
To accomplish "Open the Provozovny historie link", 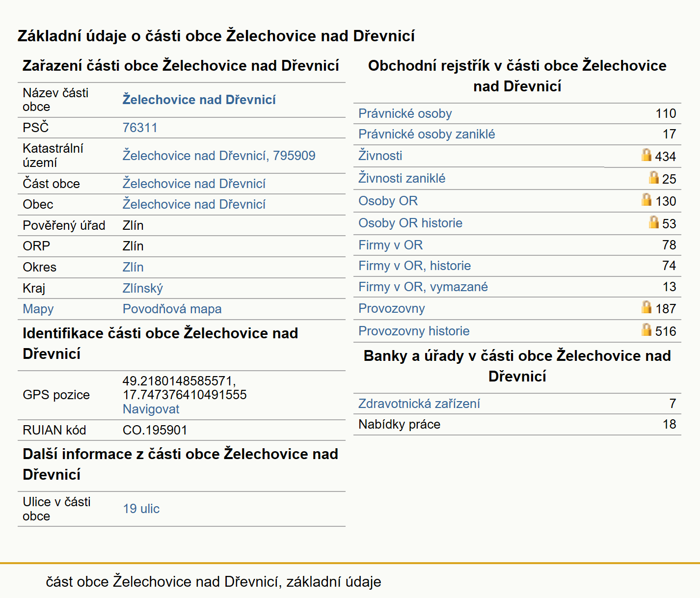I will 414,331.
